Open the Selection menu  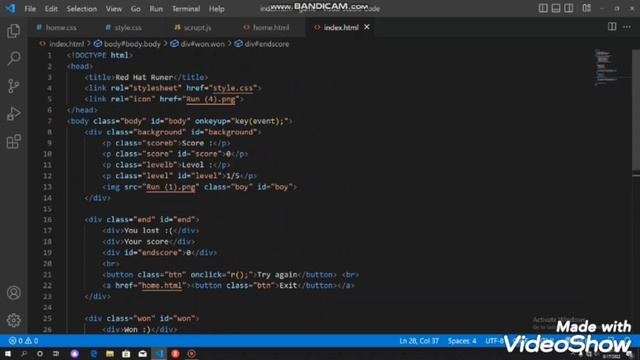pos(82,9)
